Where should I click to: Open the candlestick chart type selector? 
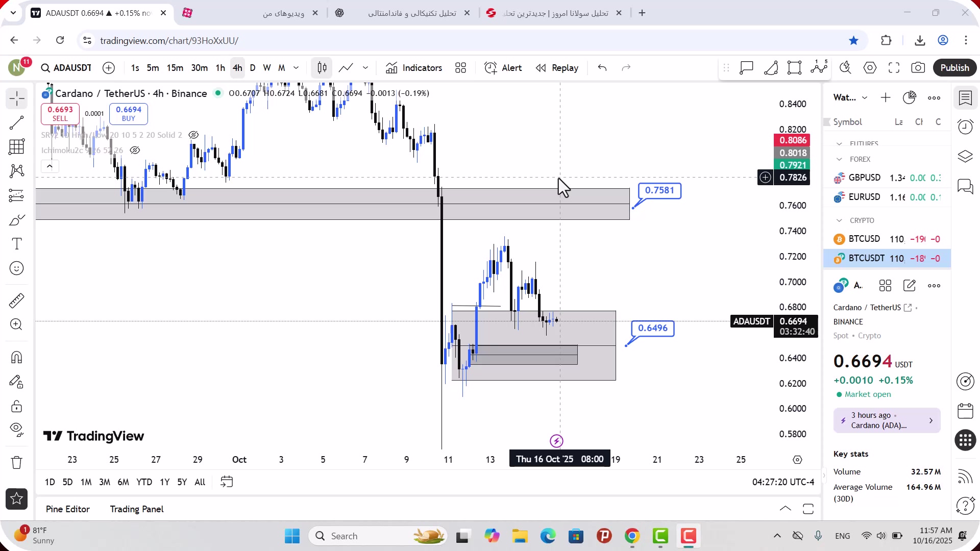322,68
